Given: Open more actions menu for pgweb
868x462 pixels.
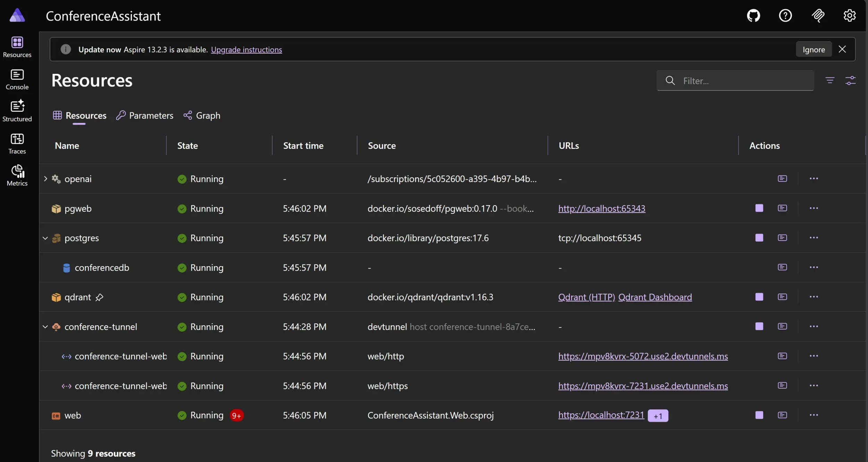Looking at the screenshot, I should click(x=814, y=208).
